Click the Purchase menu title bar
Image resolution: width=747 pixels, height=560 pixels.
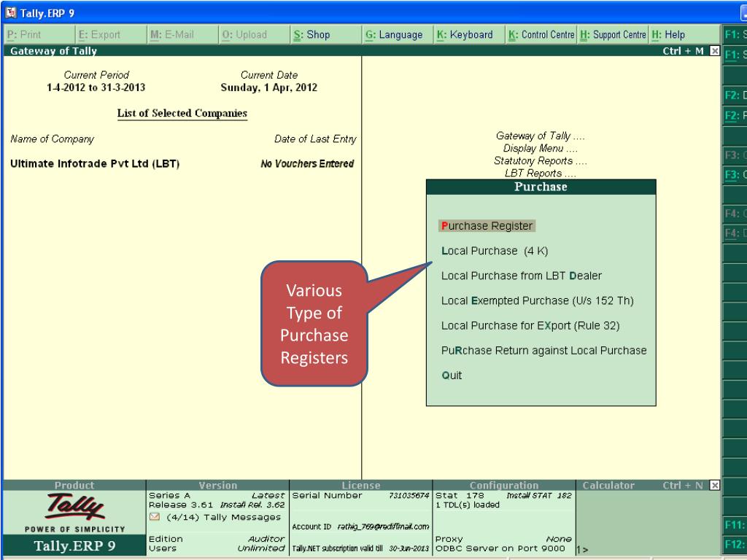541,187
